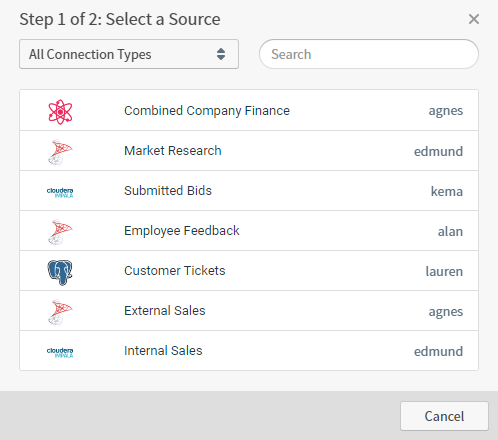
Task: Pick the Employee Feedback source
Action: click(249, 231)
